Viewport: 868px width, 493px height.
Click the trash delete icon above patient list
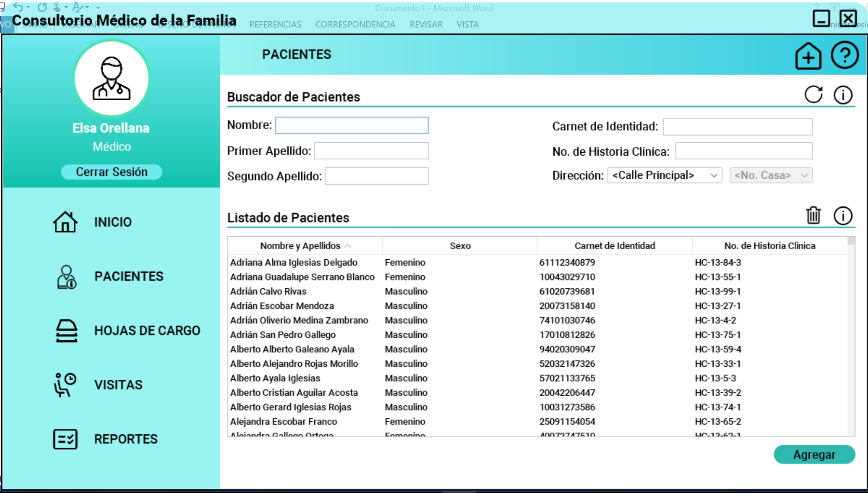814,215
